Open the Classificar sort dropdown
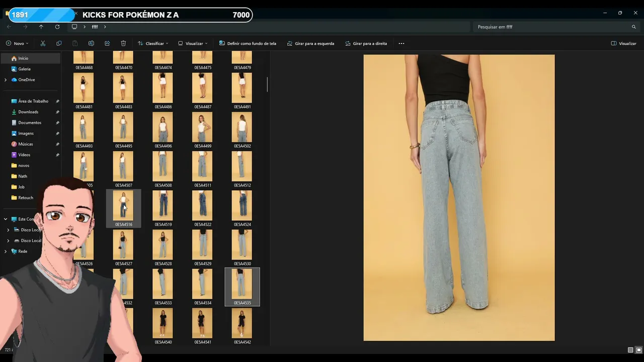 (153, 43)
